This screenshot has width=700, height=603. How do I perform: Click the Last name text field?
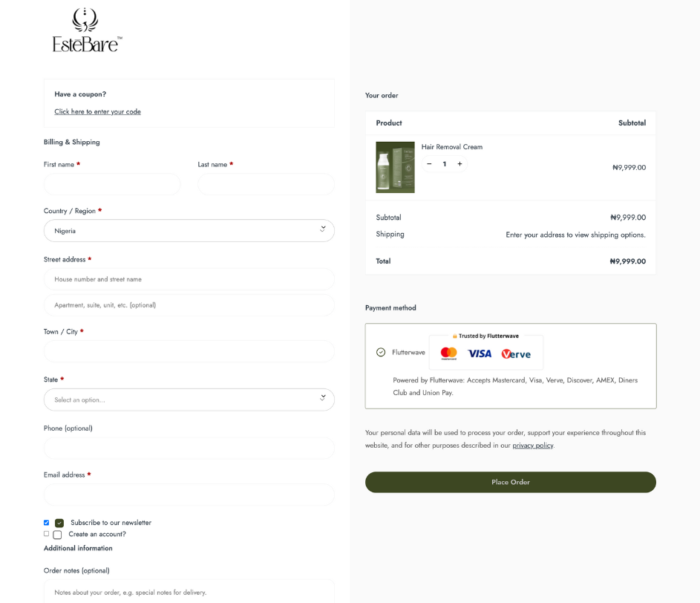(266, 184)
